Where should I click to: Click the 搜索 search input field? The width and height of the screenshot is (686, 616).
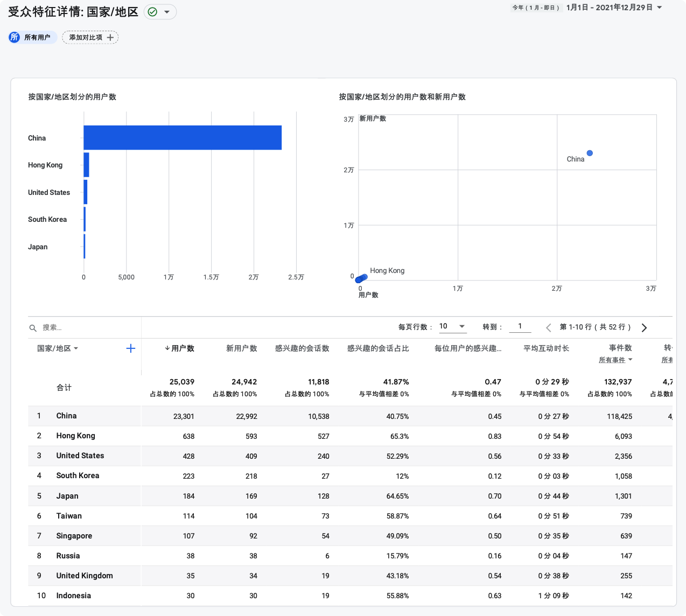pos(86,327)
